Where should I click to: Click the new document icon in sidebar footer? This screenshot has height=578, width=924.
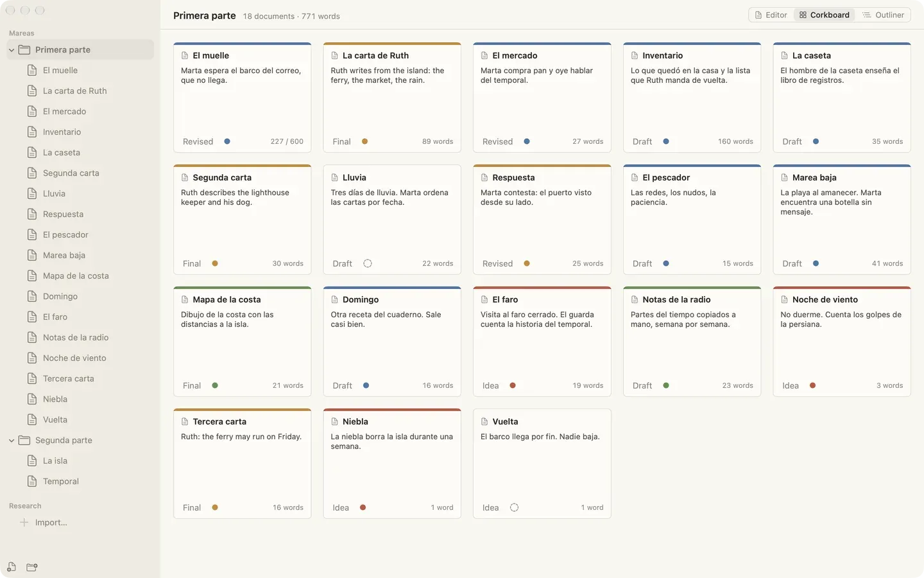pyautogui.click(x=12, y=567)
